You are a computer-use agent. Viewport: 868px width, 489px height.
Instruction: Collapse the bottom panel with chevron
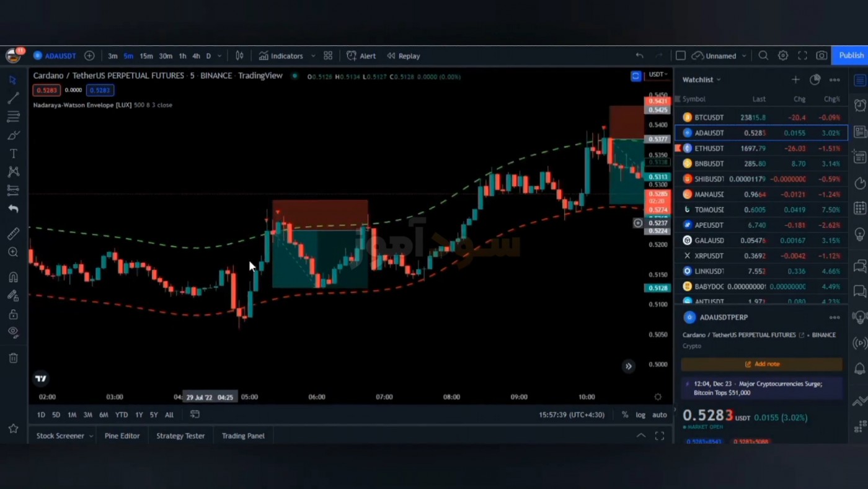tap(641, 436)
